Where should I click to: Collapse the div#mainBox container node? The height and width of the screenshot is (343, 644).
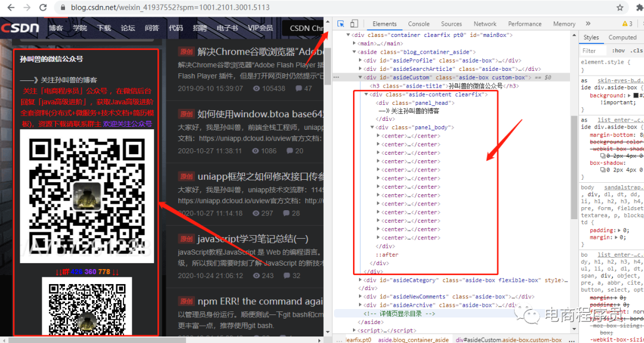coord(349,35)
